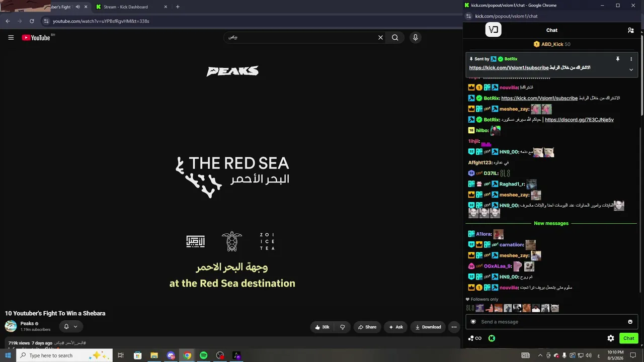Open the Ask button under the video
This screenshot has width=644, height=362.
[395, 327]
